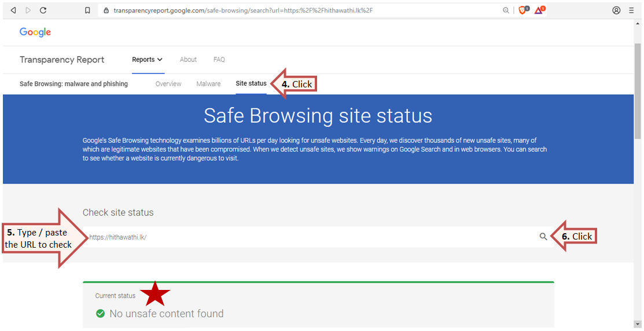Open the zoom magnifier icon in address bar

[x=506, y=10]
